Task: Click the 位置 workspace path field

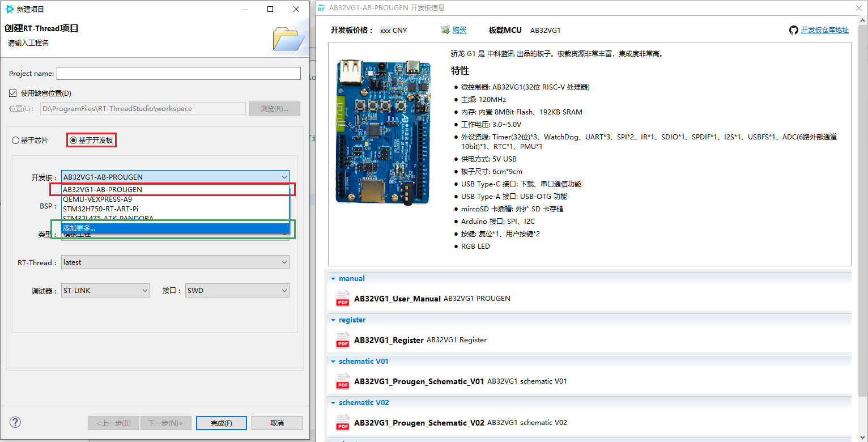Action: click(x=142, y=109)
